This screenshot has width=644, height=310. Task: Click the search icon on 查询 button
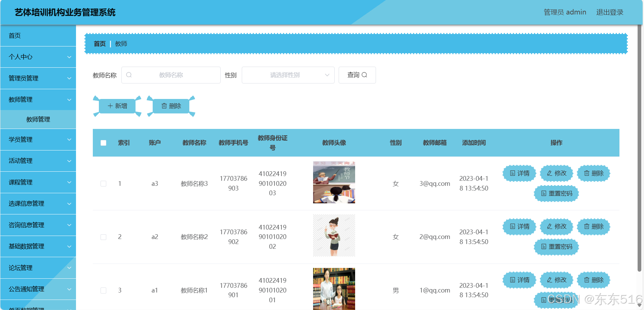point(364,75)
